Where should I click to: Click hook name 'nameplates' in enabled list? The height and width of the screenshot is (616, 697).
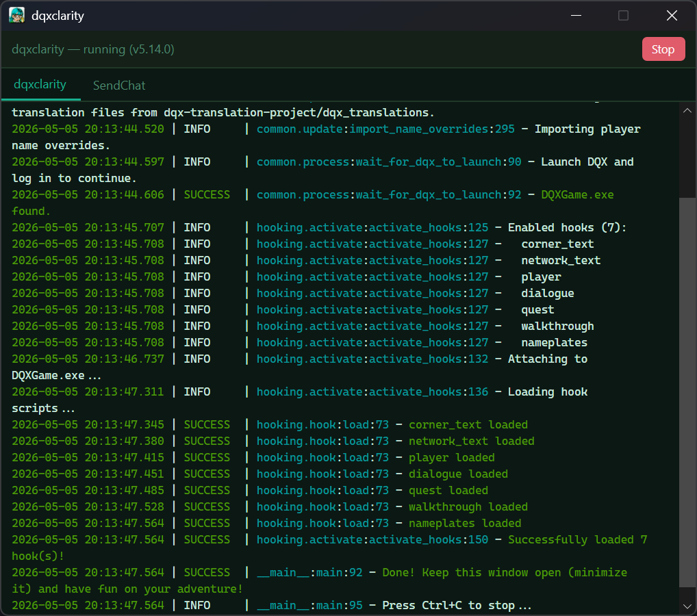555,343
